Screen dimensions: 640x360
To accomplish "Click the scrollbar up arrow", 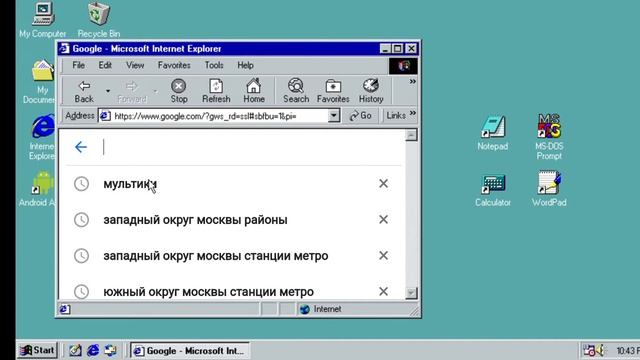I will click(x=411, y=135).
